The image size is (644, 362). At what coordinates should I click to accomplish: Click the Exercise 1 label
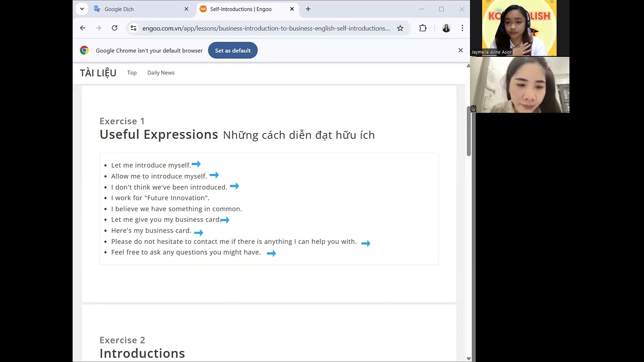pyautogui.click(x=122, y=121)
